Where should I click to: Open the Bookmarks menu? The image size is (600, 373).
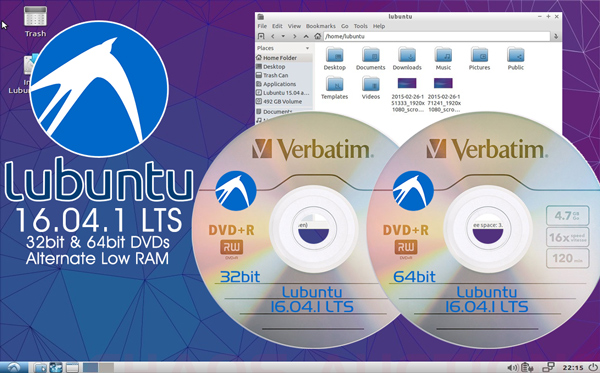pyautogui.click(x=321, y=26)
